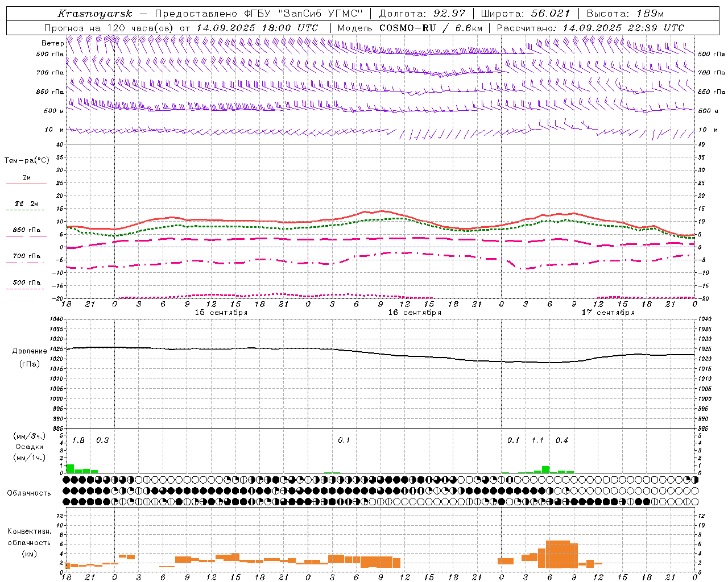Click the Krasnoyarsk station title
Screen dimensions: 728x582
click(x=95, y=14)
